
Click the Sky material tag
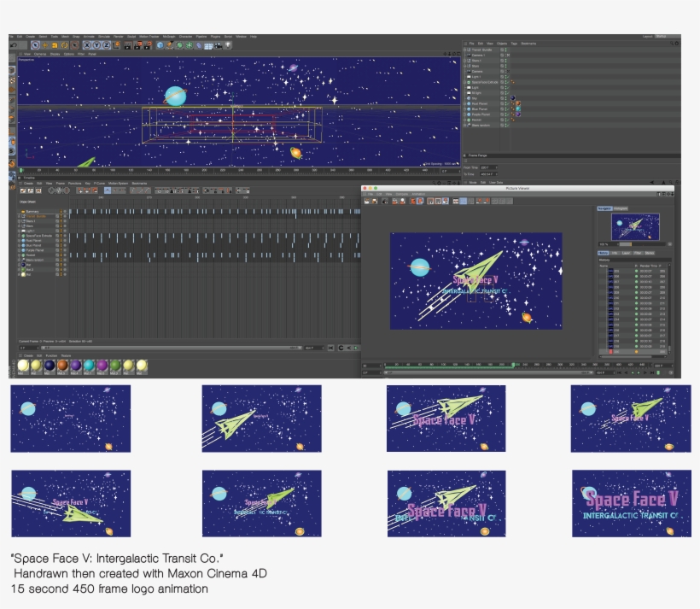coord(513,98)
